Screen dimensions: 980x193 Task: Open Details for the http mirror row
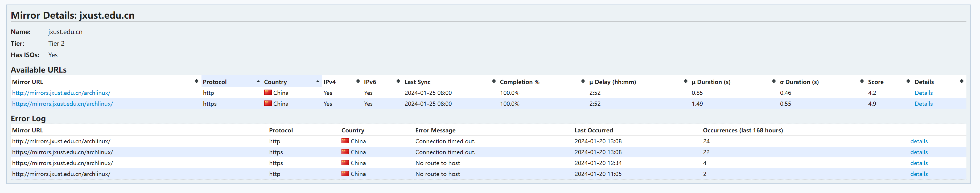923,93
